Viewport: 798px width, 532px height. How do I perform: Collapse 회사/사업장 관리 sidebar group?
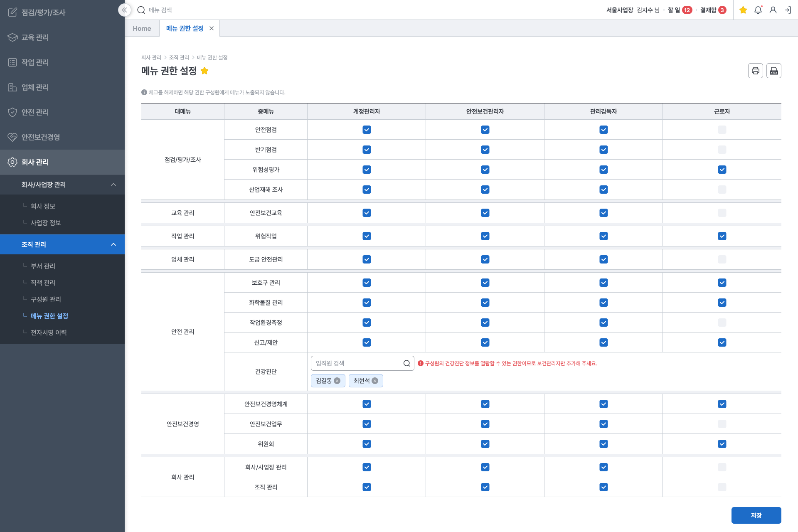click(113, 185)
